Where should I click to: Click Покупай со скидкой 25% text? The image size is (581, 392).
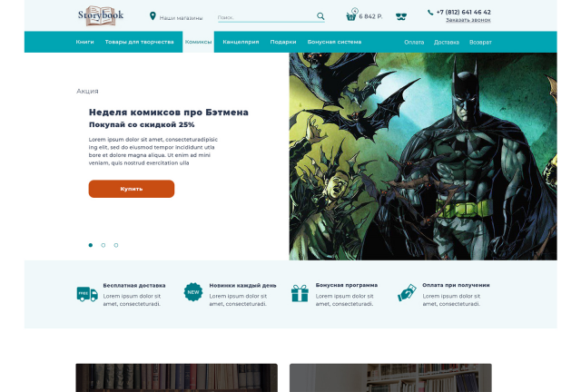click(x=142, y=124)
